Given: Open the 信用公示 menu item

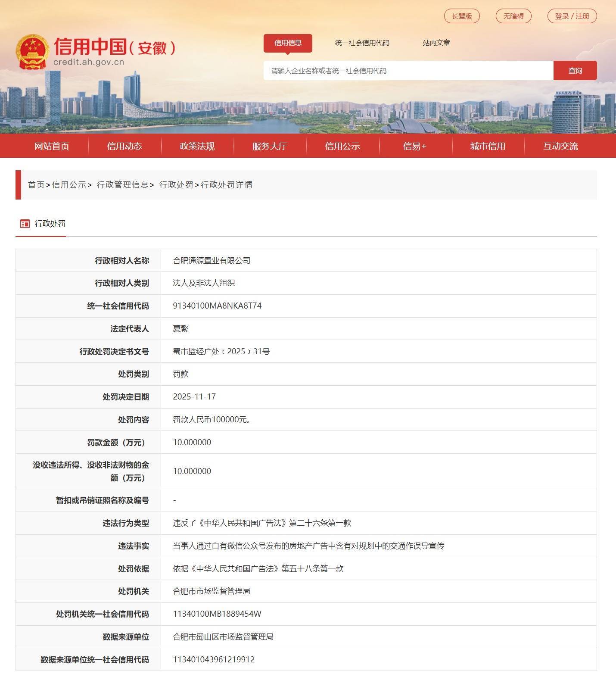Looking at the screenshot, I should (343, 146).
